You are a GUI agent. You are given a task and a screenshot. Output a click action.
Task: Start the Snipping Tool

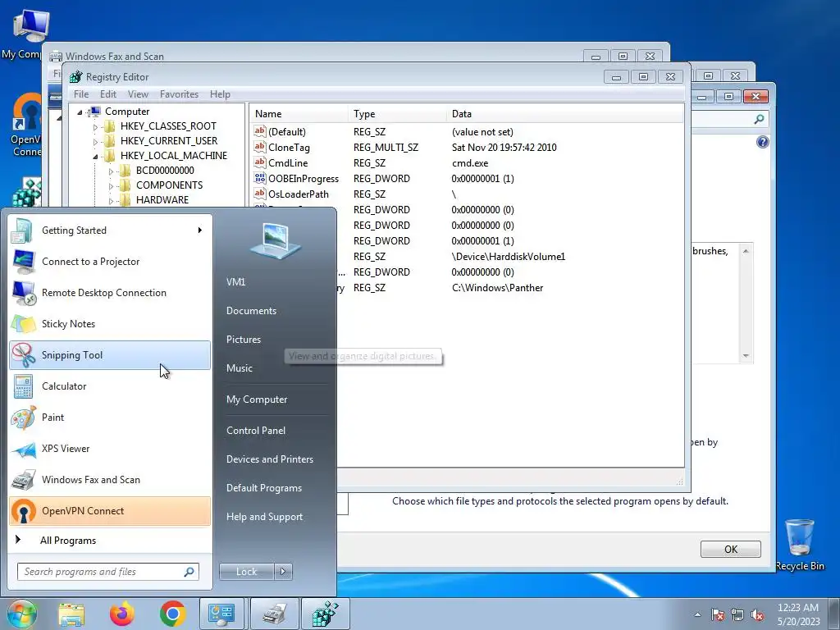pyautogui.click(x=110, y=354)
